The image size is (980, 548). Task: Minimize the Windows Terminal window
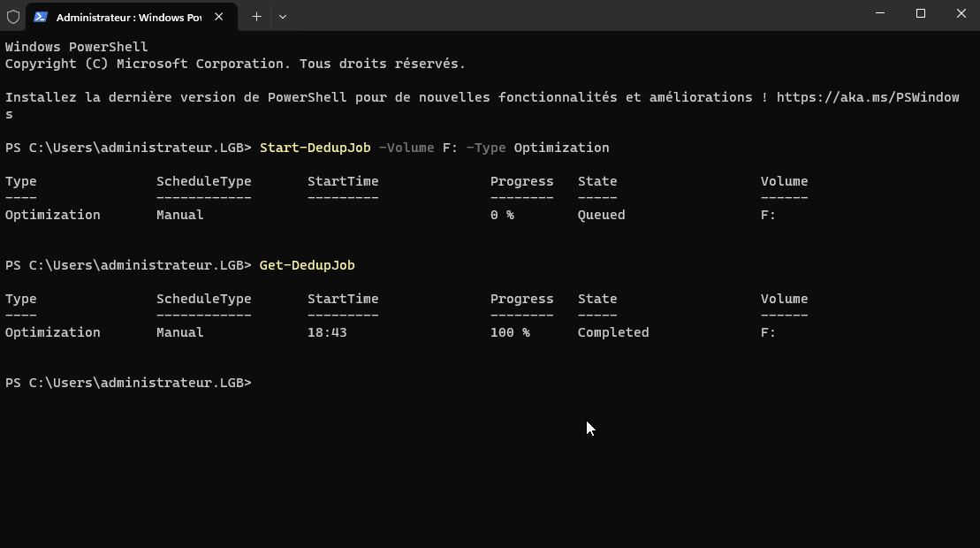pyautogui.click(x=879, y=14)
